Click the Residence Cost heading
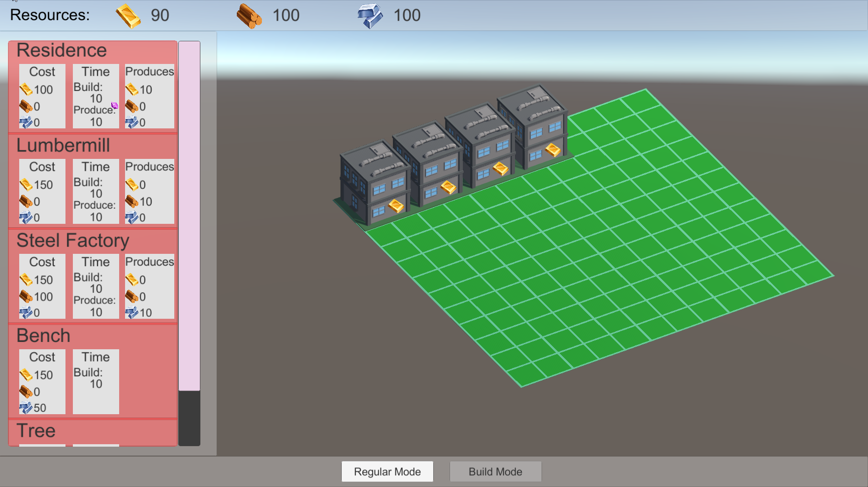 42,72
